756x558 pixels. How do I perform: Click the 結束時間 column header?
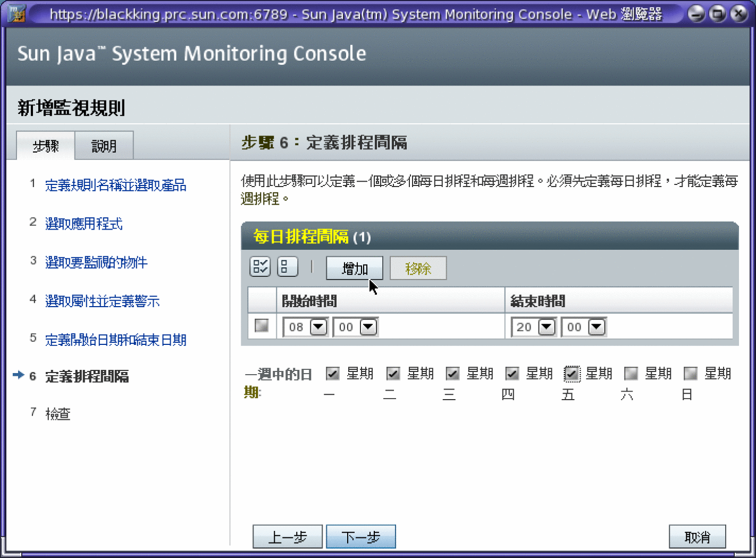(537, 301)
